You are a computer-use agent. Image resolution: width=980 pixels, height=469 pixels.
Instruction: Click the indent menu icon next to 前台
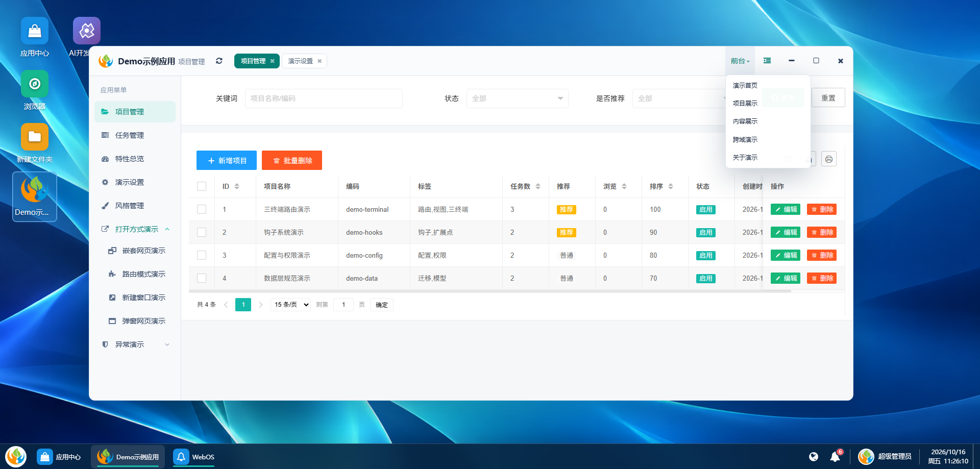point(767,61)
